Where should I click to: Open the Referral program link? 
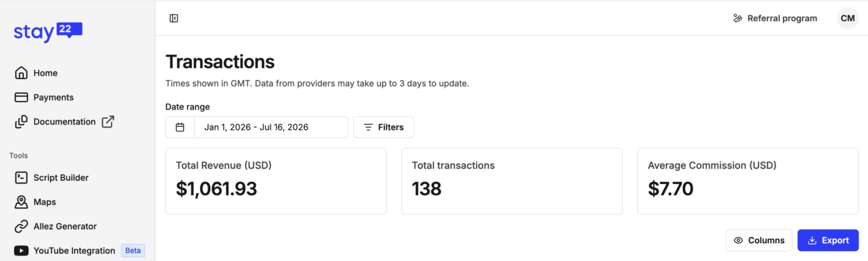point(775,18)
